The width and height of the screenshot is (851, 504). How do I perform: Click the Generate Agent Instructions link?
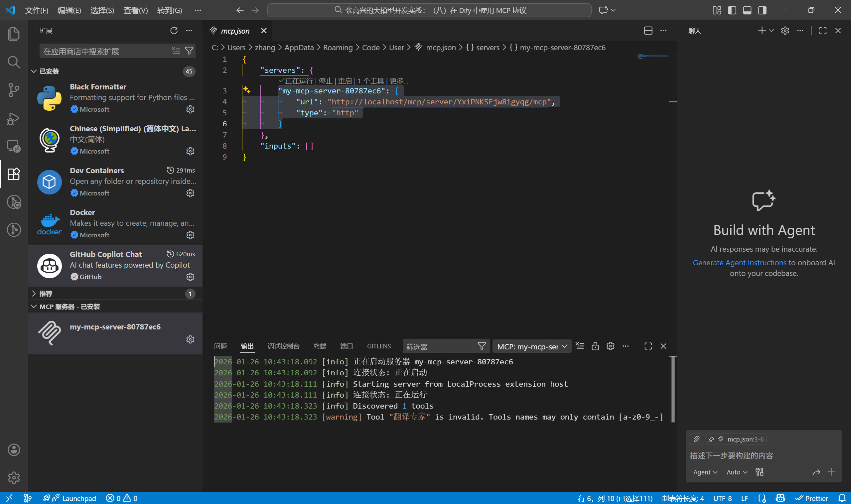click(739, 263)
